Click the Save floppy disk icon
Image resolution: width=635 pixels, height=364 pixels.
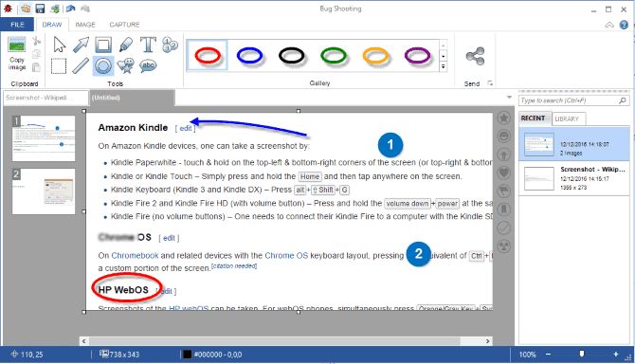(40, 9)
